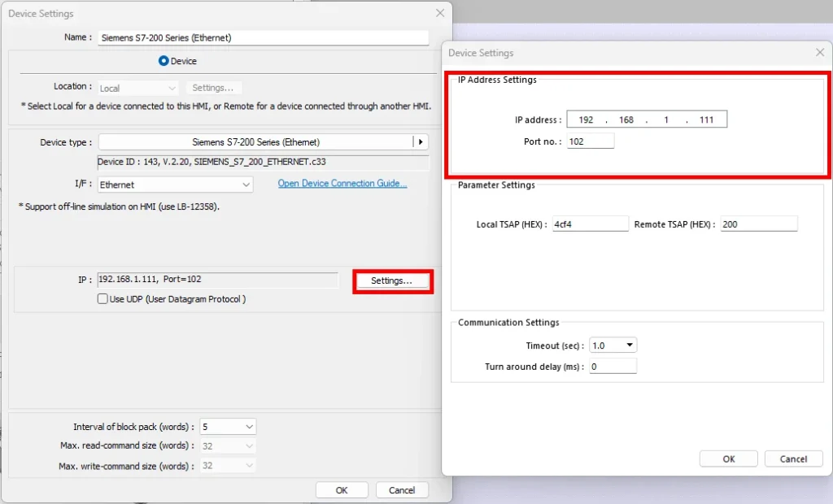This screenshot has height=504, width=833.
Task: Open Interval of block pack dropdown
Action: [249, 427]
